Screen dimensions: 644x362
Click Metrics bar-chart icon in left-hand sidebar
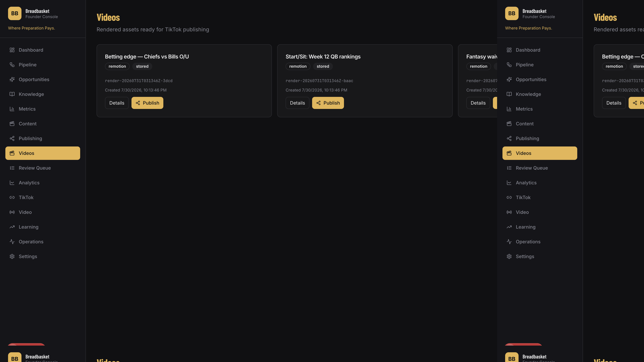tap(12, 109)
